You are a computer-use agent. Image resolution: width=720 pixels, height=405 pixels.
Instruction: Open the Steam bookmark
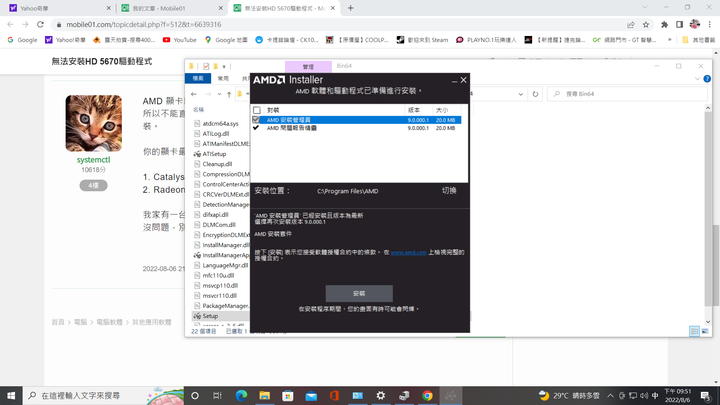422,40
